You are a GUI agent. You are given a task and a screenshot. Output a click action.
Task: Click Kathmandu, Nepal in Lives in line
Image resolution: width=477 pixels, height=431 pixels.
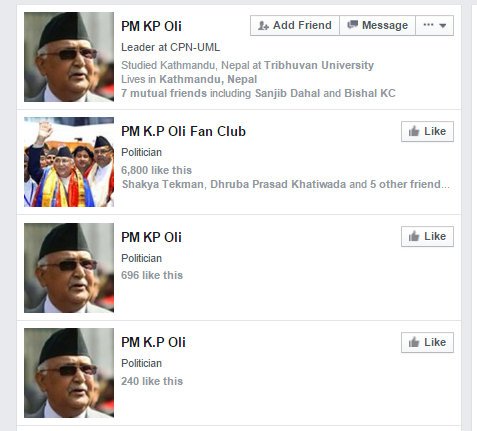pyautogui.click(x=208, y=79)
